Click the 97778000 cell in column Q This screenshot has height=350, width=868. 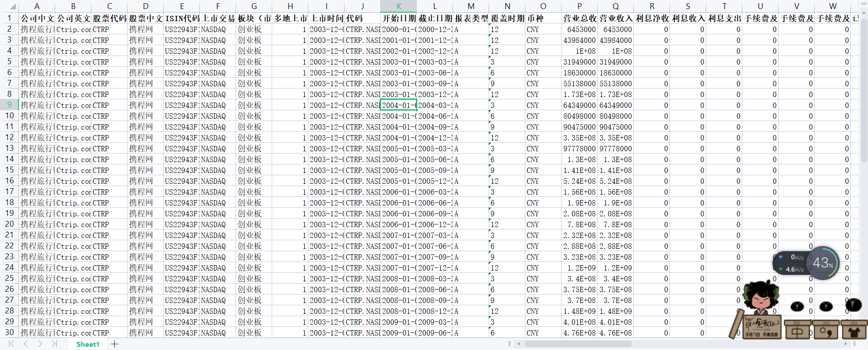click(x=616, y=148)
